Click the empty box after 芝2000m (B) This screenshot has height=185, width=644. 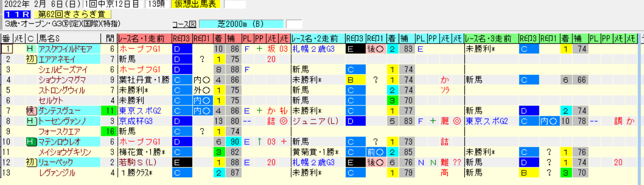[x=294, y=24]
